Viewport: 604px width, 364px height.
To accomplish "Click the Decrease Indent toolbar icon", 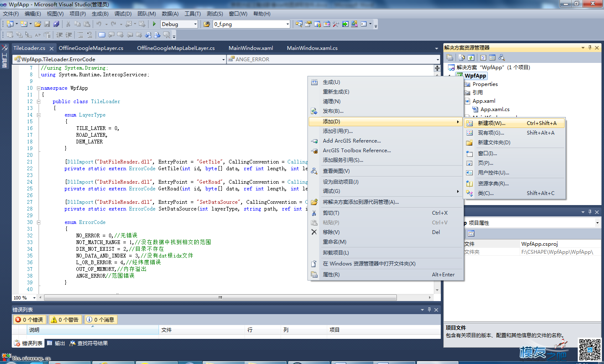I will 60,35.
